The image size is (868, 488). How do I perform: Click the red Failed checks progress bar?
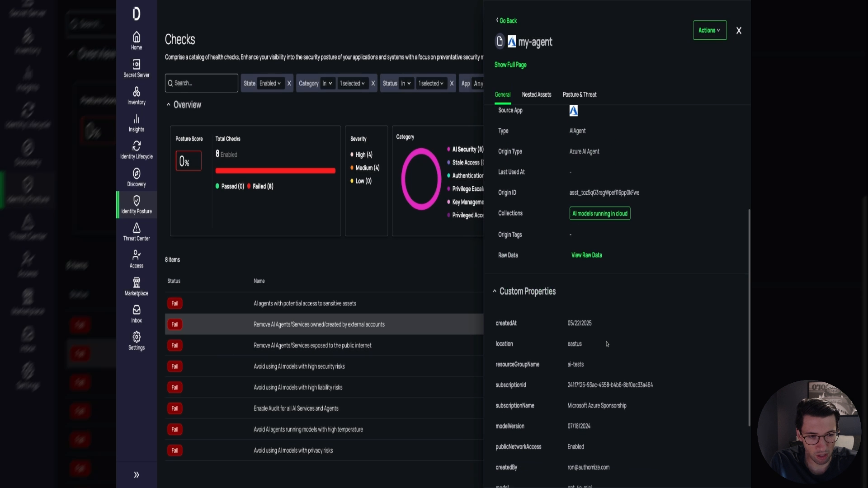(x=275, y=170)
